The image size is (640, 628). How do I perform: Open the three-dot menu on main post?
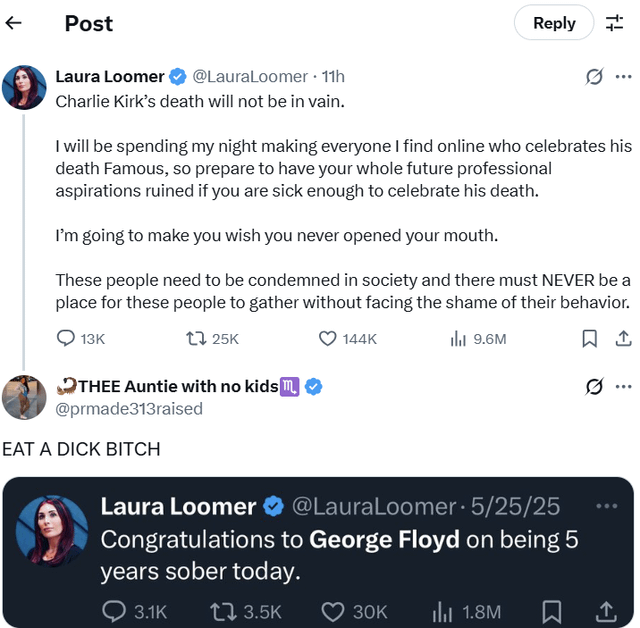(624, 77)
